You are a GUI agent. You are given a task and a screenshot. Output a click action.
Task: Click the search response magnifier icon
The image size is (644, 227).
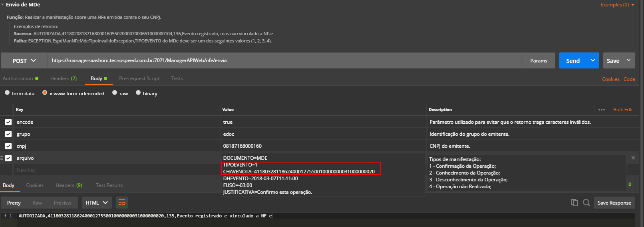tap(586, 203)
